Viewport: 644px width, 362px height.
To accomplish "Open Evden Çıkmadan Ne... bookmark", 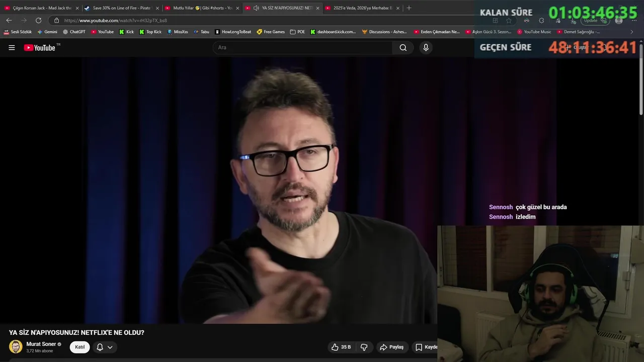I will click(x=437, y=32).
